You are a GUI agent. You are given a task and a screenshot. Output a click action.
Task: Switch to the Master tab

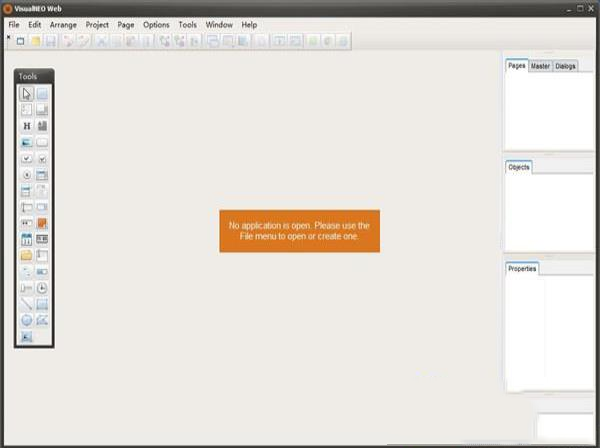540,66
